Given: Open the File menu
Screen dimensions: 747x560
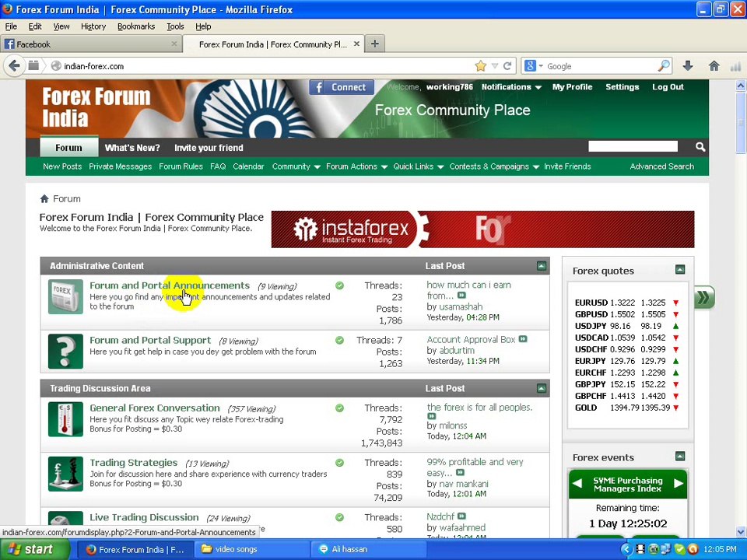Looking at the screenshot, I should (x=11, y=26).
